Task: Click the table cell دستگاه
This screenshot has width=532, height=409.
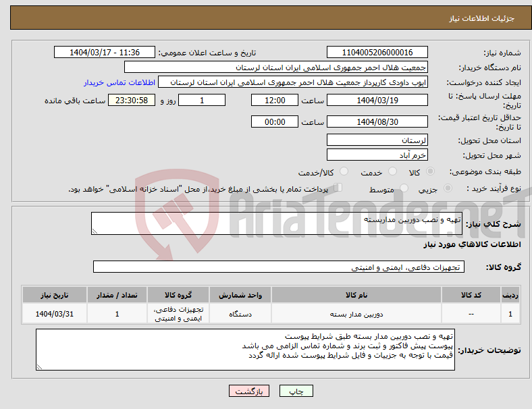Action: click(x=240, y=314)
